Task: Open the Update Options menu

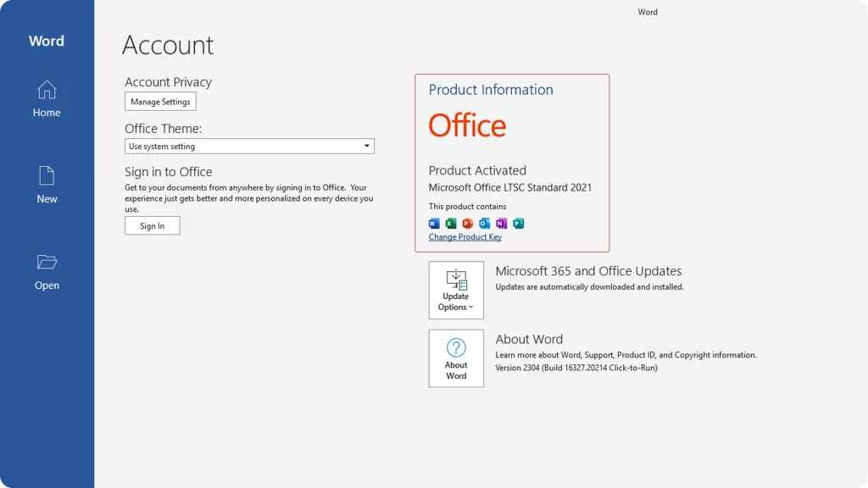Action: (456, 290)
